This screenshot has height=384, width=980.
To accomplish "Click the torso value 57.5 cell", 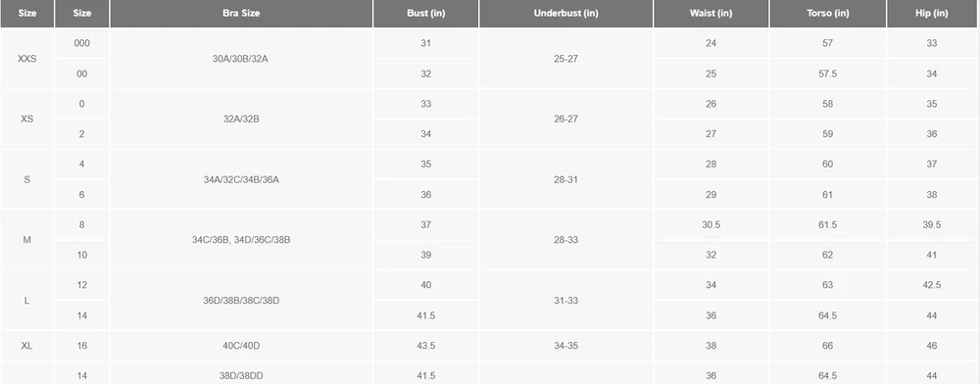I will (x=827, y=73).
